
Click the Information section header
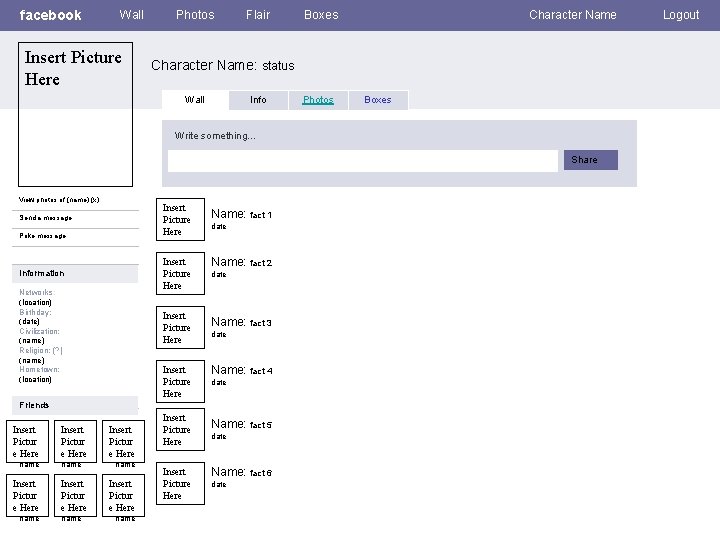click(x=75, y=273)
